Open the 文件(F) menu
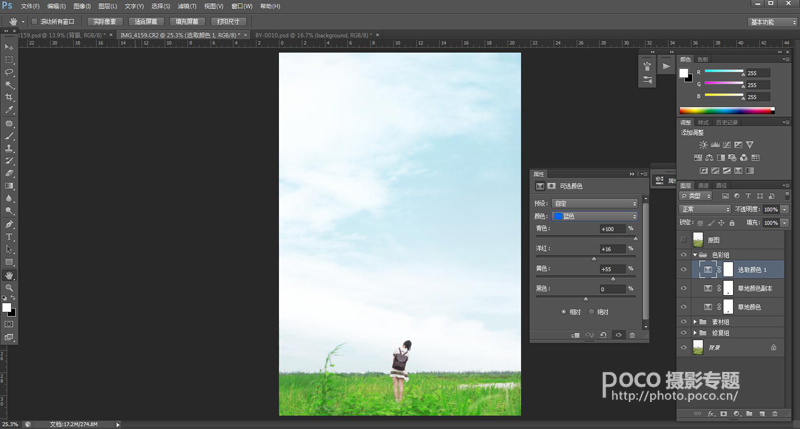 pyautogui.click(x=30, y=6)
